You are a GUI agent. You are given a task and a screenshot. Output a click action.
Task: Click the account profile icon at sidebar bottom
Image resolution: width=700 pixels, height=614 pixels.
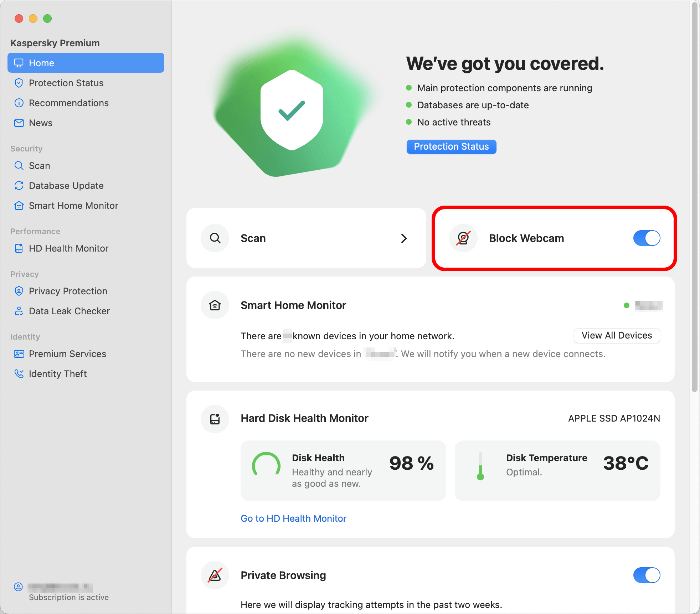click(18, 587)
